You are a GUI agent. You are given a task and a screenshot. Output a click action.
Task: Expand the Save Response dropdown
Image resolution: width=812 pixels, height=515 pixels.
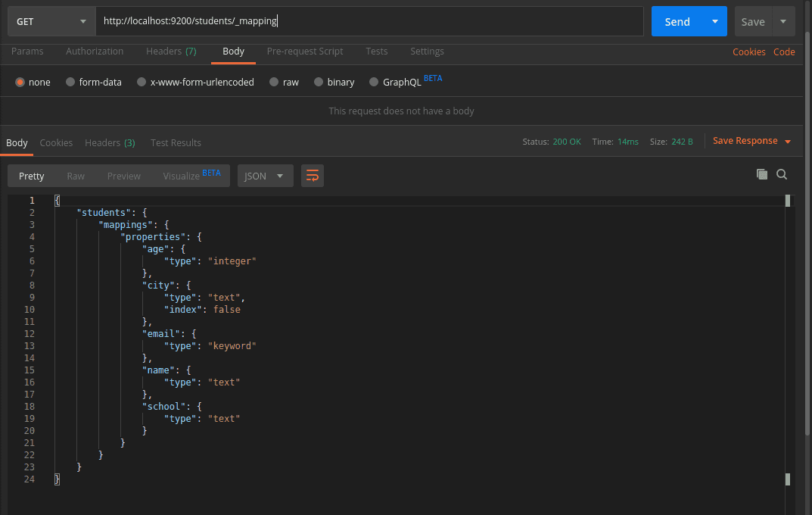point(788,142)
